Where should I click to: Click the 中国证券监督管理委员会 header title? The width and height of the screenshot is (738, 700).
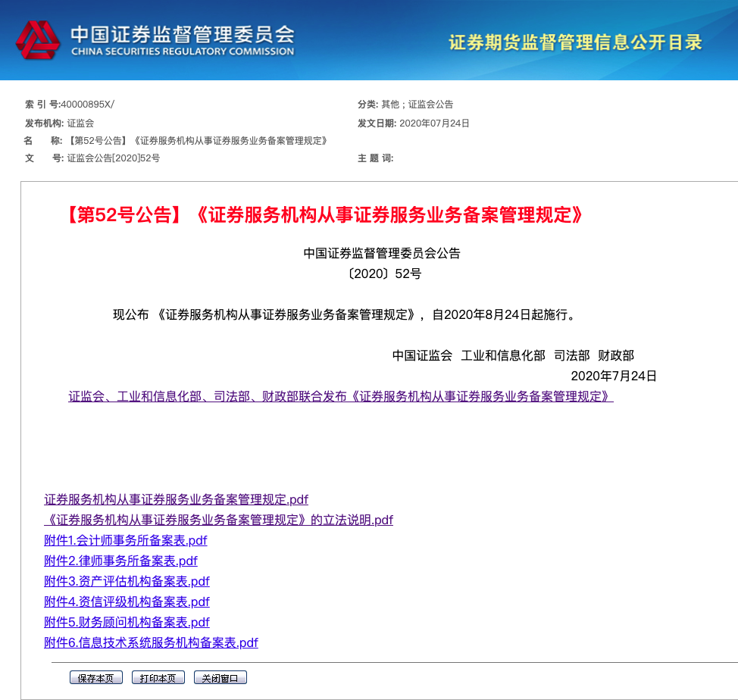(x=182, y=35)
